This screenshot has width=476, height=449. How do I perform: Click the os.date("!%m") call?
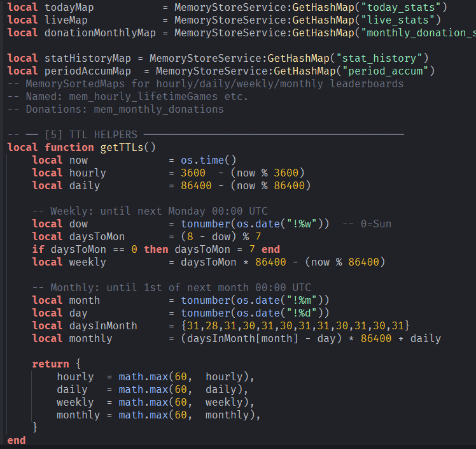tap(279, 300)
